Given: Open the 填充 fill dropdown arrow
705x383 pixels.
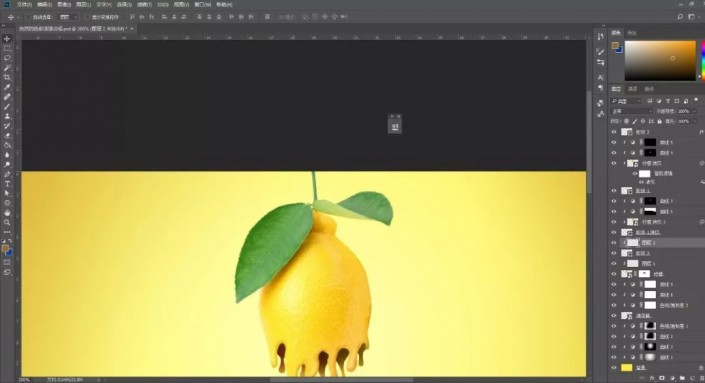Looking at the screenshot, I should pyautogui.click(x=695, y=121).
